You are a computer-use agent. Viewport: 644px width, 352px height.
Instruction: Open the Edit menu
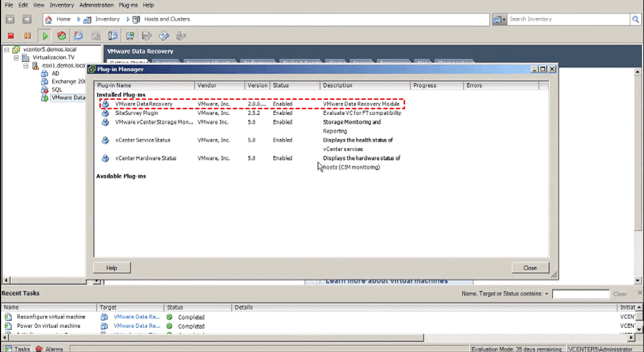point(23,5)
